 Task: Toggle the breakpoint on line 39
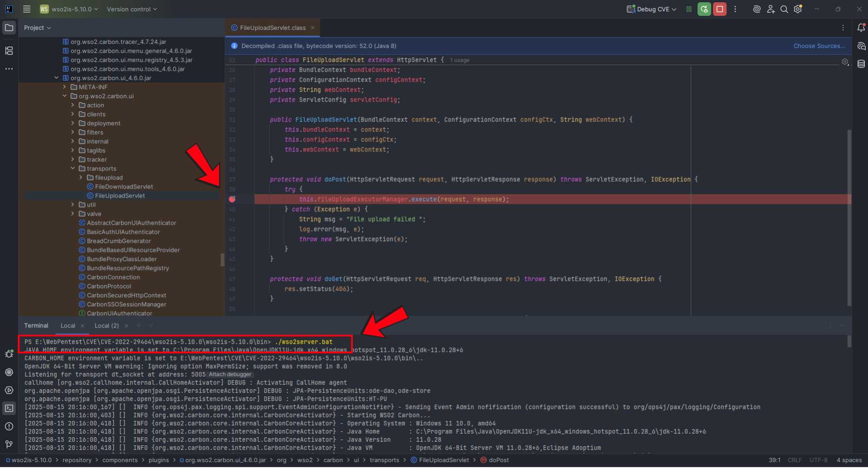232,199
